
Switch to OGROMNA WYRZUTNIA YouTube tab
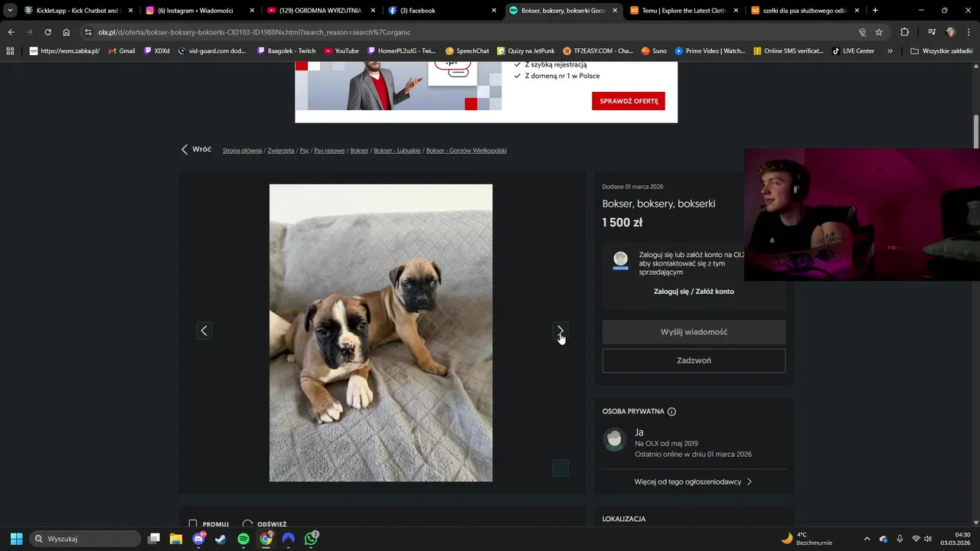pyautogui.click(x=320, y=11)
